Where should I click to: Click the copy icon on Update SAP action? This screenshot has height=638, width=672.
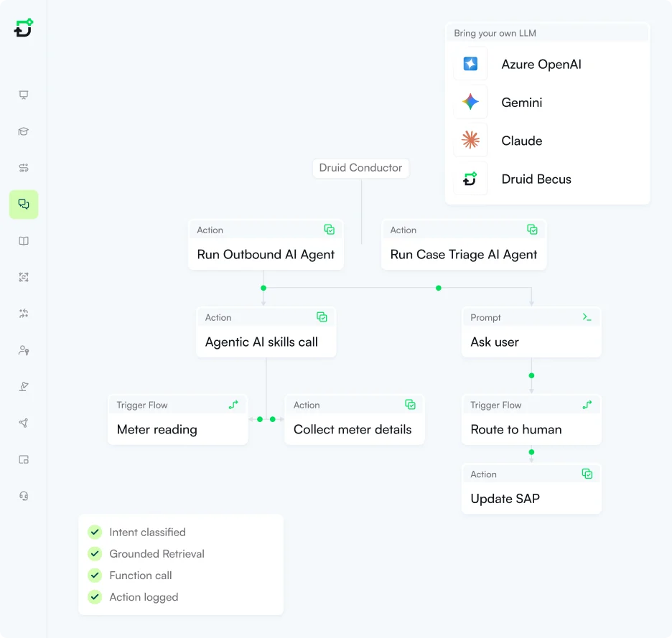click(x=587, y=474)
